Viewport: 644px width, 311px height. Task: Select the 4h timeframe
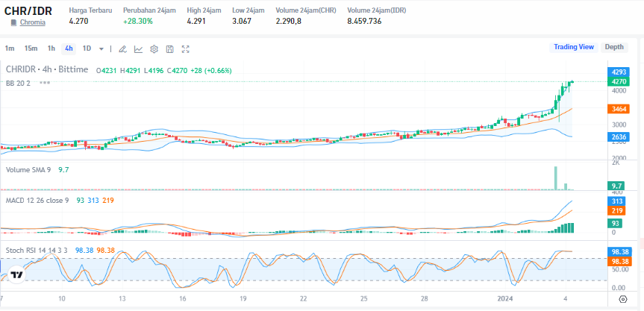pyautogui.click(x=69, y=48)
